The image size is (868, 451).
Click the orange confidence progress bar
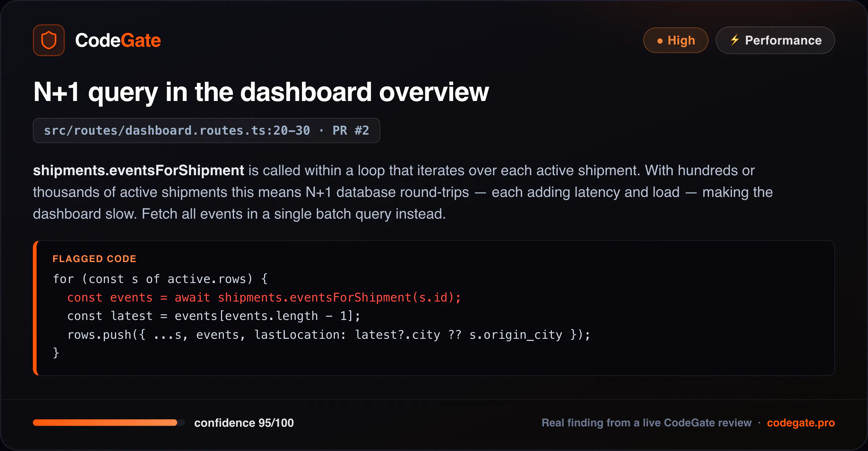[109, 423]
